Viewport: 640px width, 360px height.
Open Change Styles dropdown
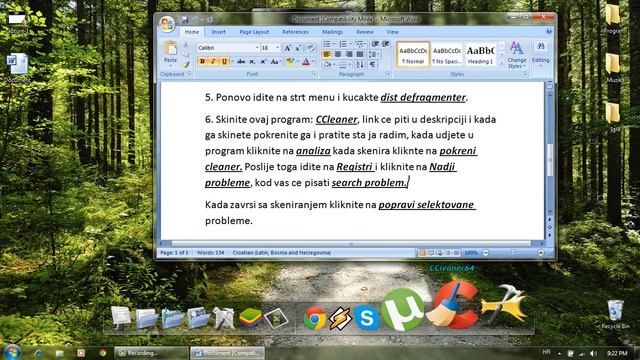[x=516, y=55]
